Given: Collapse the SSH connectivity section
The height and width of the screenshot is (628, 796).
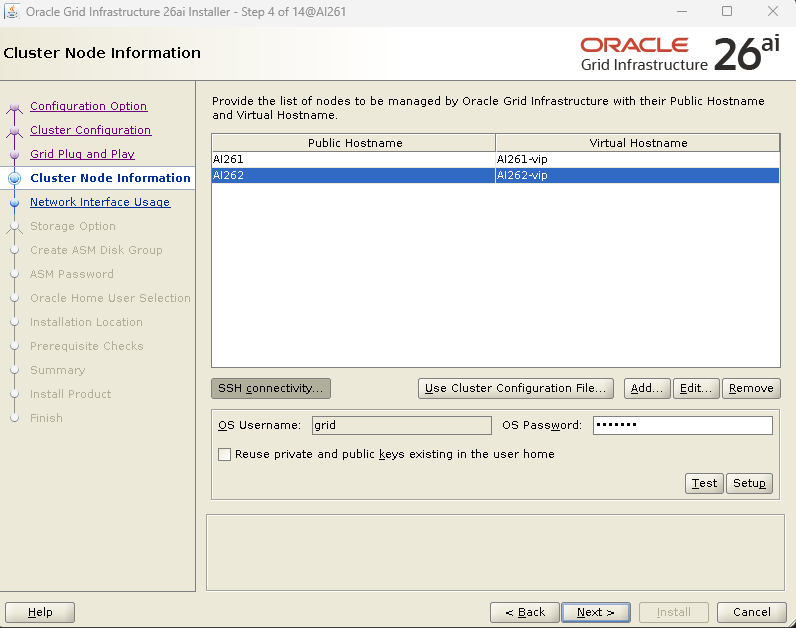Looking at the screenshot, I should tap(271, 388).
